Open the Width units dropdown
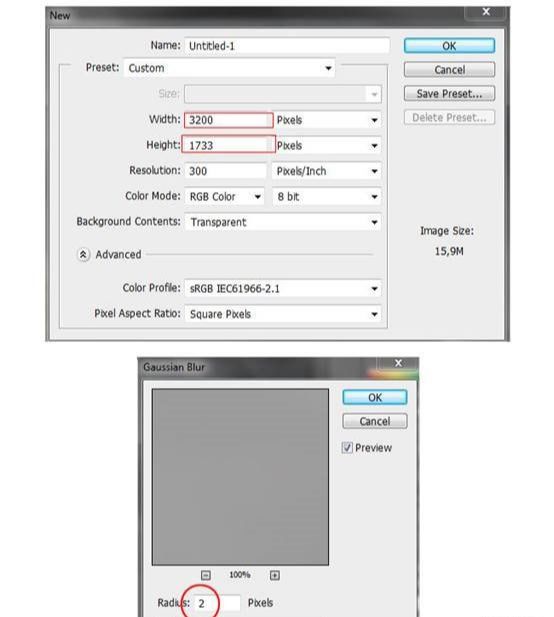Image resolution: width=554 pixels, height=617 pixels. point(327,120)
